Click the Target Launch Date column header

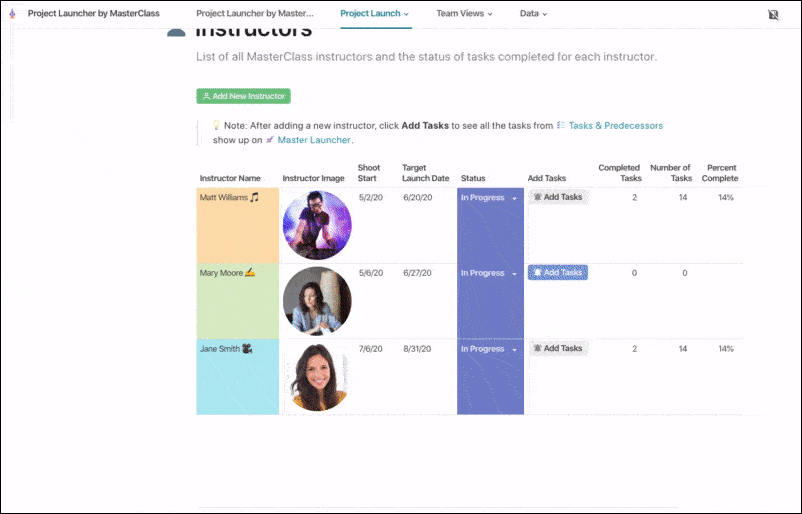426,173
